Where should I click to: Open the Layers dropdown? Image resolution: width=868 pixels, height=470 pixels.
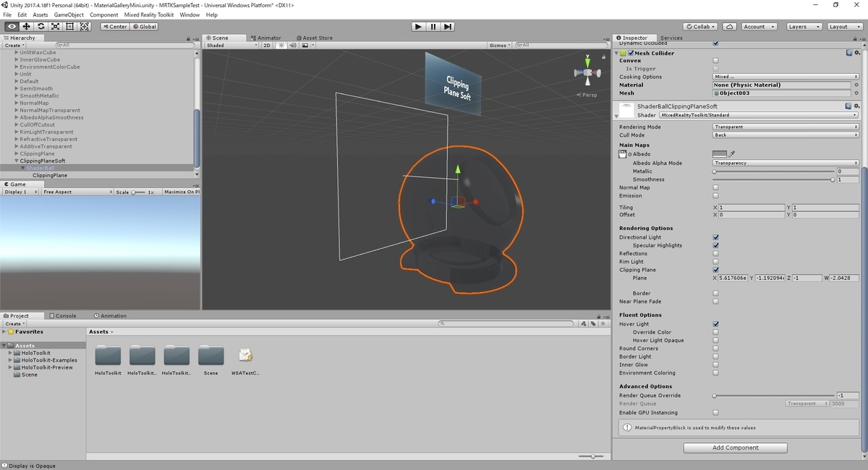(x=803, y=27)
